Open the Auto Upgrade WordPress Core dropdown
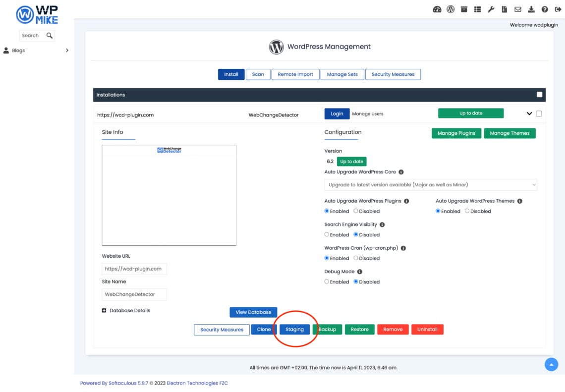565x392 pixels. pyautogui.click(x=431, y=184)
